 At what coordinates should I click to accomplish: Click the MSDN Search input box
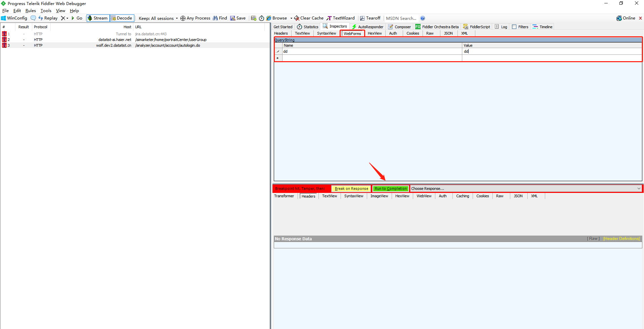coord(401,18)
